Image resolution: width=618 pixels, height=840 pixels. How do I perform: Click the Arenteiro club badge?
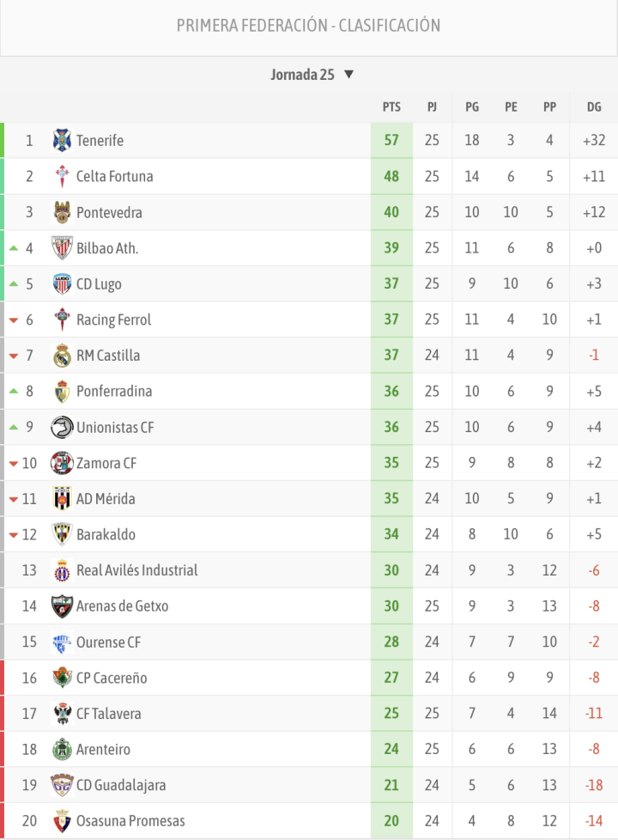(63, 749)
